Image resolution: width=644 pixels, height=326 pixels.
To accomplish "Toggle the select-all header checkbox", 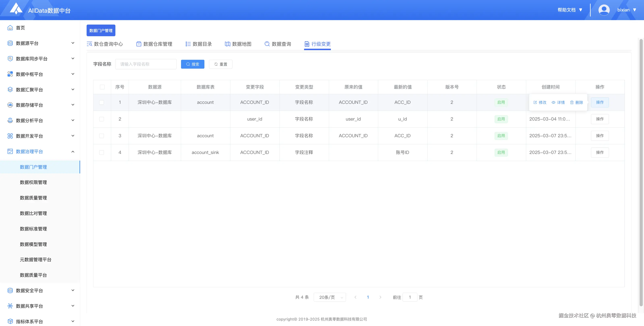I will (102, 87).
